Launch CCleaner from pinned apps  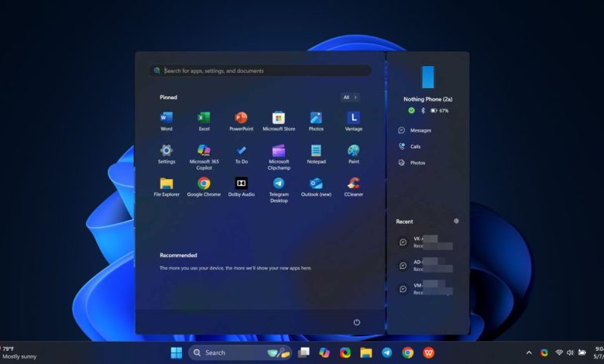point(354,187)
